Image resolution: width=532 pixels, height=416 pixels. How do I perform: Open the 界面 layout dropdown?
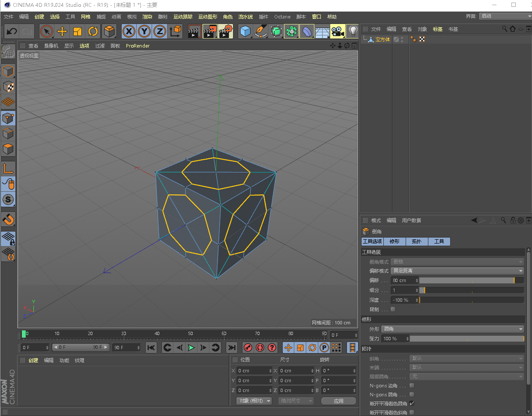tap(505, 16)
